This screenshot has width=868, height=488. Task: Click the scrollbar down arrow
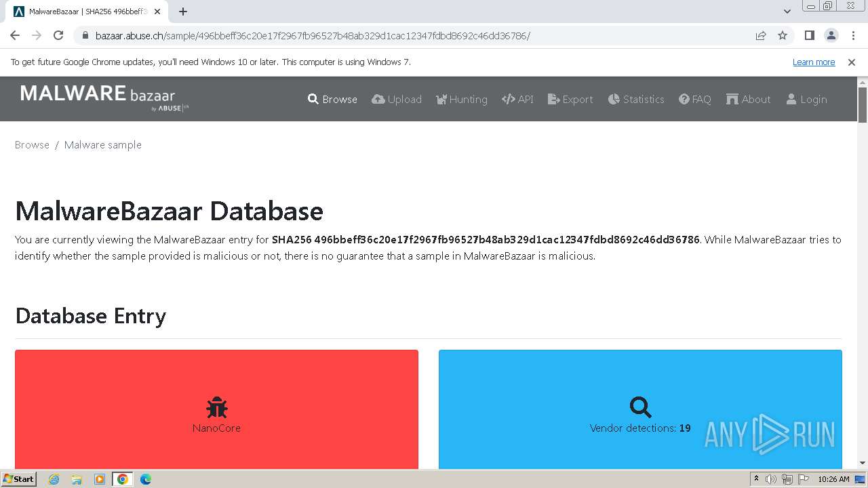tap(863, 463)
